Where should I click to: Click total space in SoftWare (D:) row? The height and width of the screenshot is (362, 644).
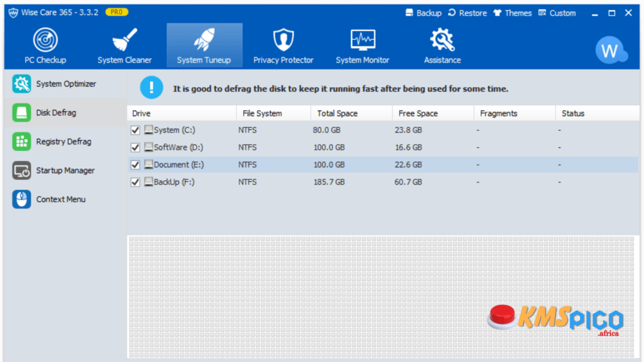pyautogui.click(x=329, y=147)
